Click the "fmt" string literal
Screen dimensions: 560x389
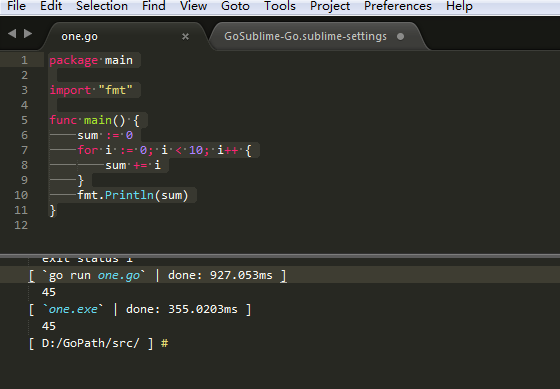(x=115, y=90)
